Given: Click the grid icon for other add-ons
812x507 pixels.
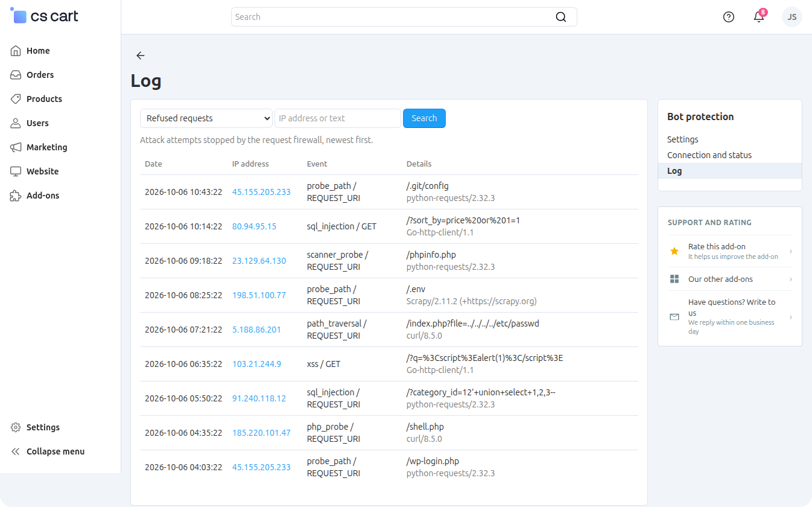Looking at the screenshot, I should pos(674,279).
